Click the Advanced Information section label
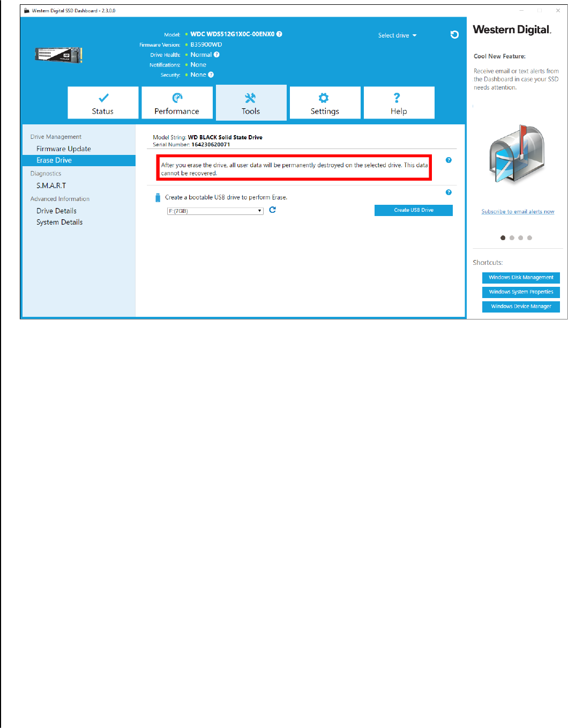Screen dimensions: 568x728 click(x=60, y=199)
